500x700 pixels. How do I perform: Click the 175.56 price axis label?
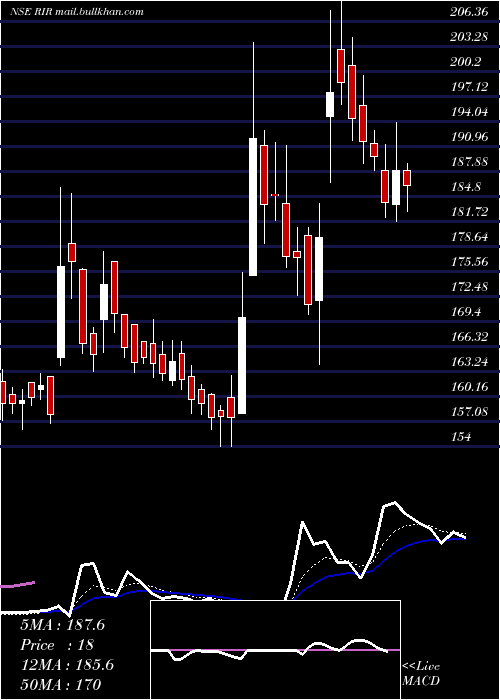(x=469, y=262)
